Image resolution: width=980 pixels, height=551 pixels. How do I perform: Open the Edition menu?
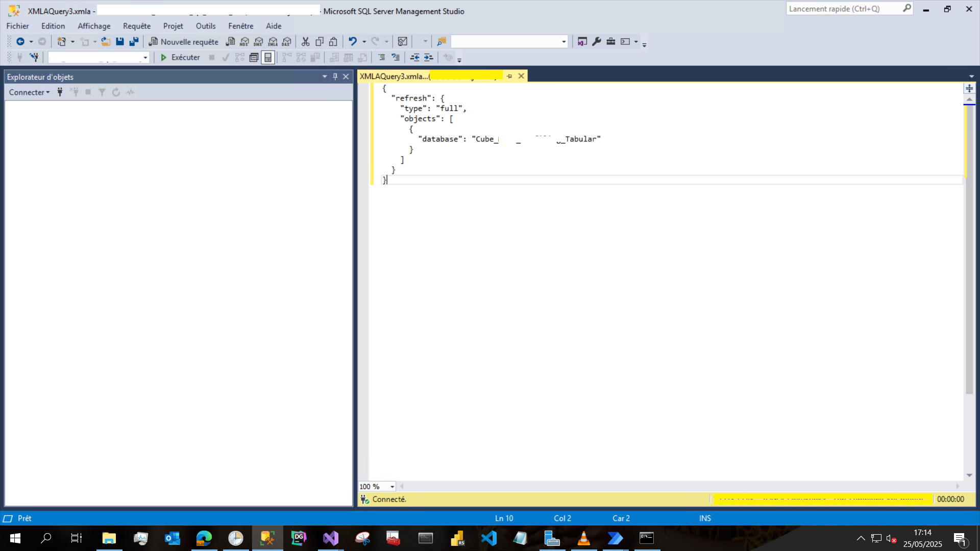point(53,26)
